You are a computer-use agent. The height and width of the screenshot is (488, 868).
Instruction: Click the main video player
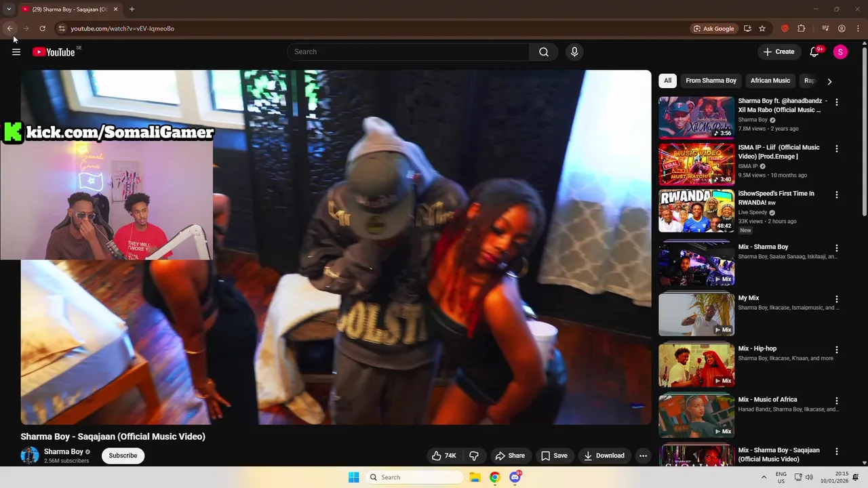click(x=336, y=247)
